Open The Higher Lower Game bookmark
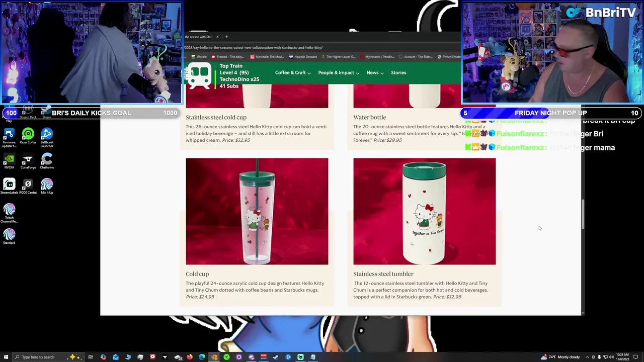The width and height of the screenshot is (644, 362). click(338, 57)
